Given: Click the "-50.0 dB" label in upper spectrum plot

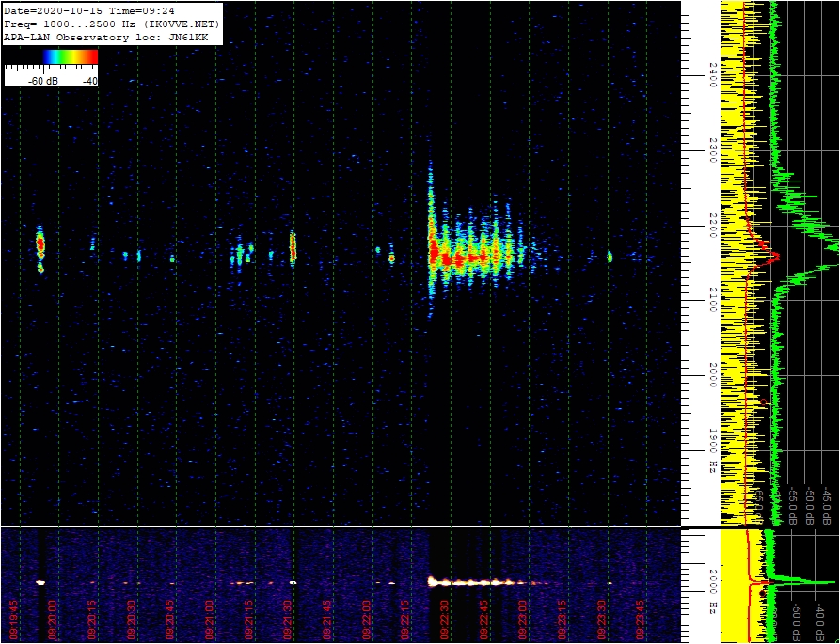Looking at the screenshot, I should [x=810, y=507].
